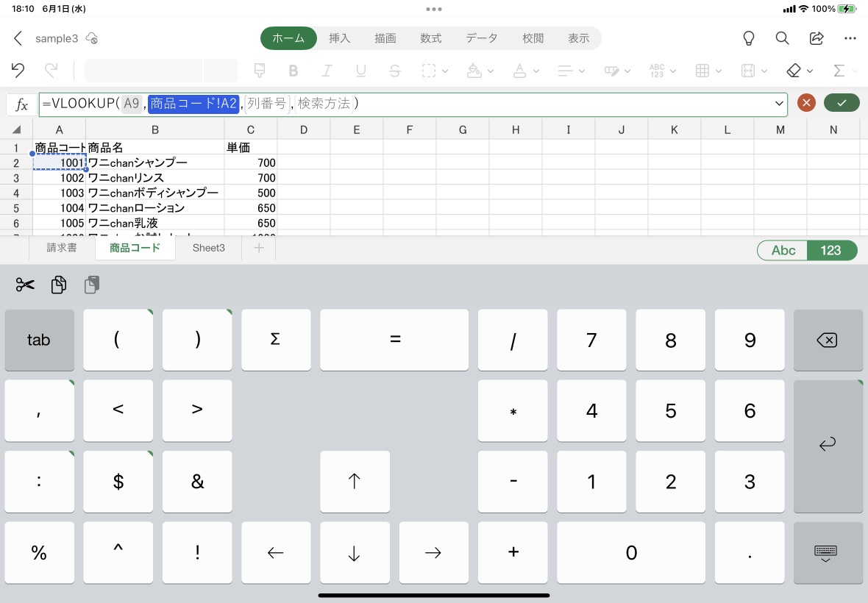The height and width of the screenshot is (603, 868).
Task: Open text alignment dropdown
Action: (x=571, y=71)
